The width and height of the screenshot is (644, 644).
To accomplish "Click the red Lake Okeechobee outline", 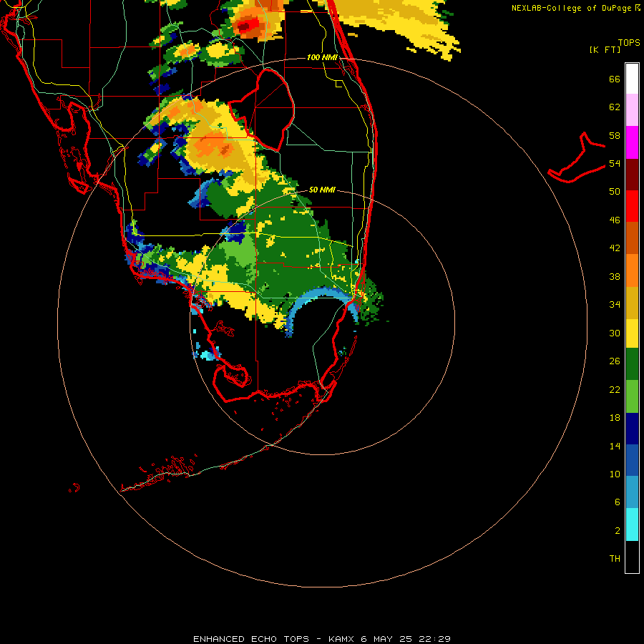I will (x=261, y=109).
